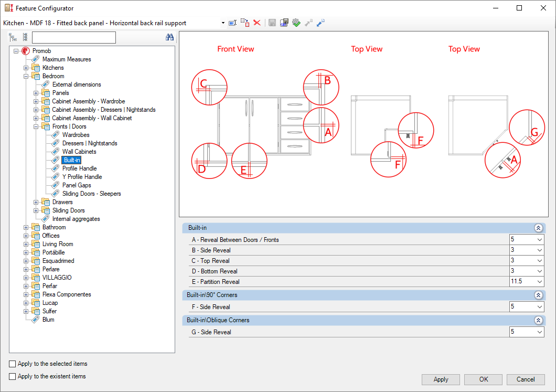
Task: Click the External dimensions ruler icon
Action: tap(46, 84)
